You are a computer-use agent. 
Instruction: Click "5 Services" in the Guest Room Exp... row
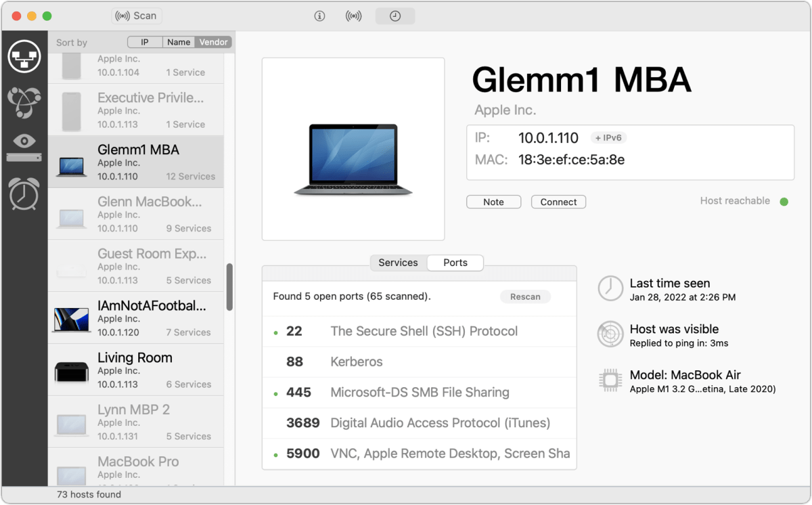tap(189, 280)
